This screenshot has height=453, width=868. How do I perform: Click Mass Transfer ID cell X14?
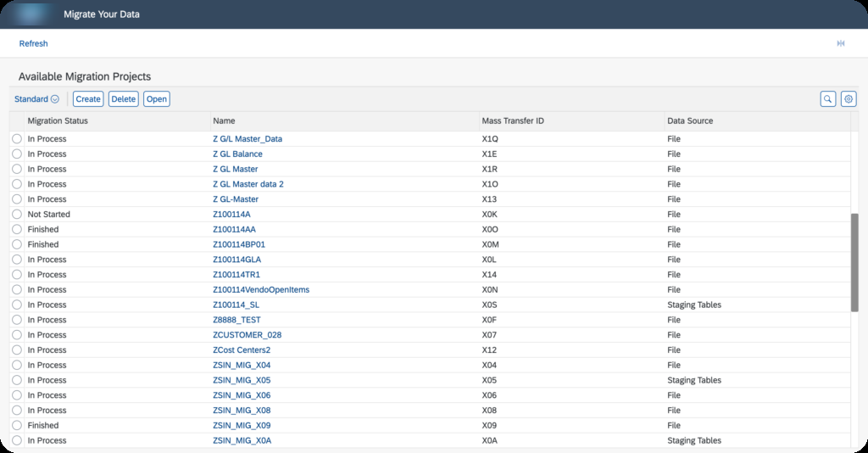[x=489, y=275]
